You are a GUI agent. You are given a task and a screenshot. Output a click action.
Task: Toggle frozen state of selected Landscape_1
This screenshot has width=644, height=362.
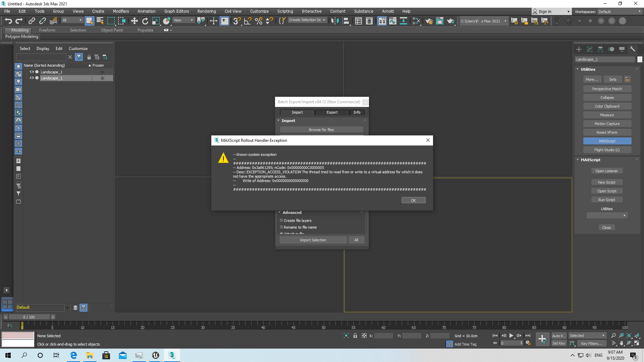102,78
